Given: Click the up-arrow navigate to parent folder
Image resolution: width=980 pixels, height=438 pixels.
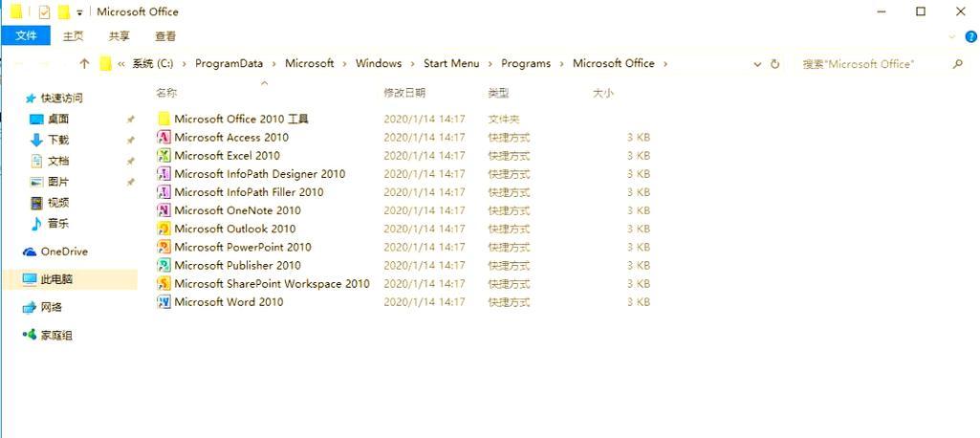Looking at the screenshot, I should coord(85,63).
